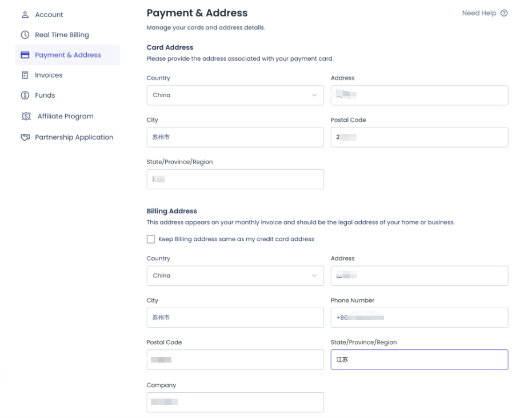Go to Real Time Billing page
This screenshot has height=418, width=532.
62,35
